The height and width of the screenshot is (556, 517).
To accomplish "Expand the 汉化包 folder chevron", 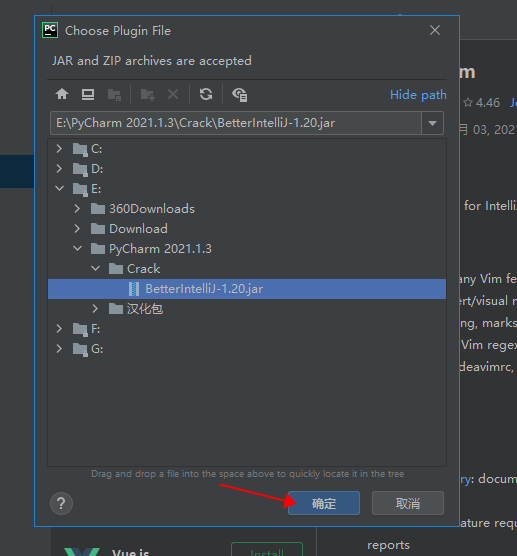I will coord(95,308).
